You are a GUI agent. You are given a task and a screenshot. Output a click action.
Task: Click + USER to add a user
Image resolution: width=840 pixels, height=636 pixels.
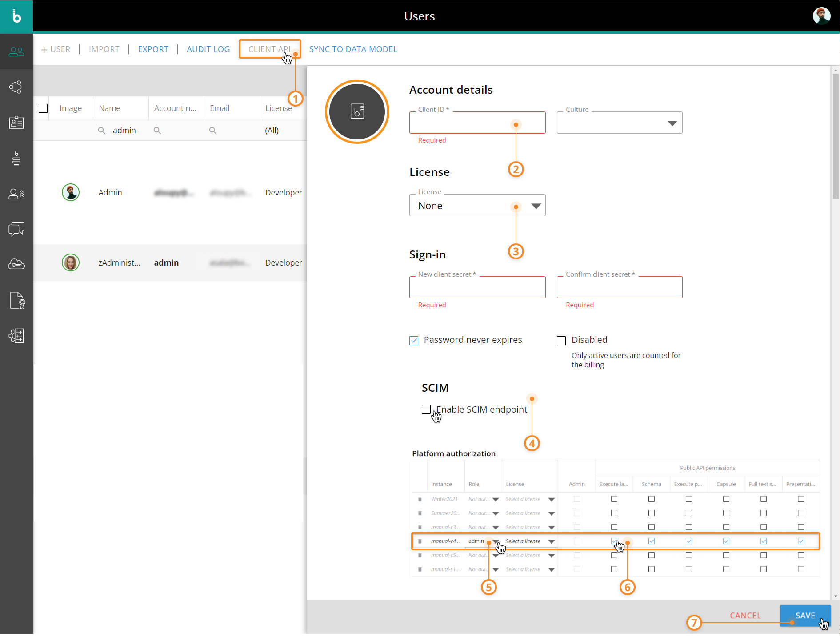pyautogui.click(x=56, y=49)
